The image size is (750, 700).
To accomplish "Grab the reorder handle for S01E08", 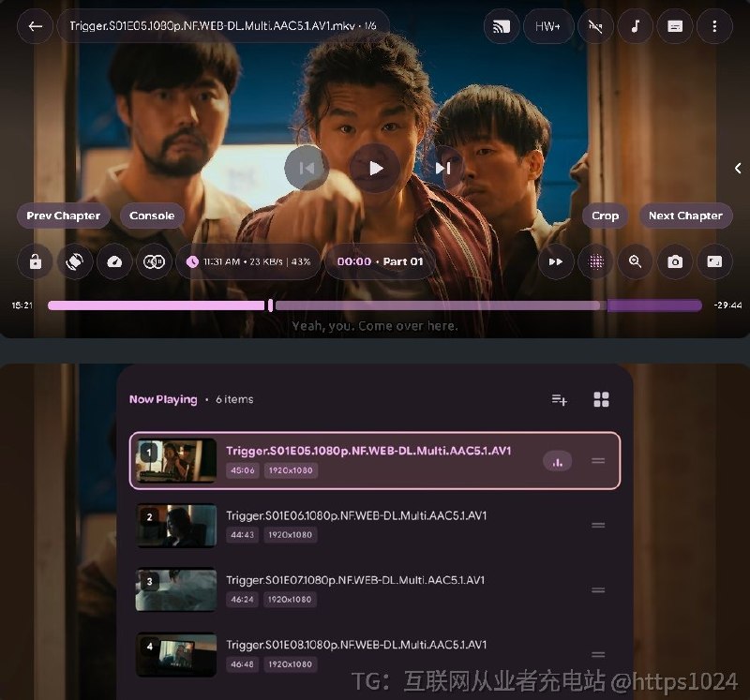I will point(598,655).
